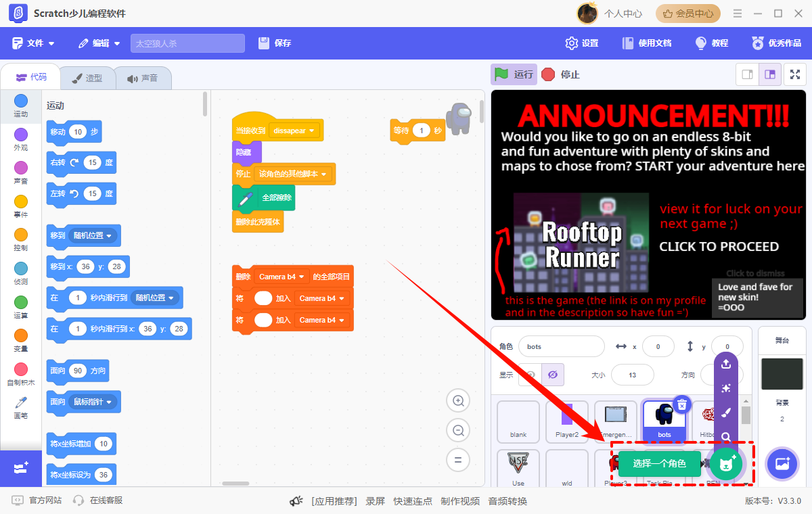The height and width of the screenshot is (514, 812).
Task: Click the add extension button
Action: tap(20, 468)
